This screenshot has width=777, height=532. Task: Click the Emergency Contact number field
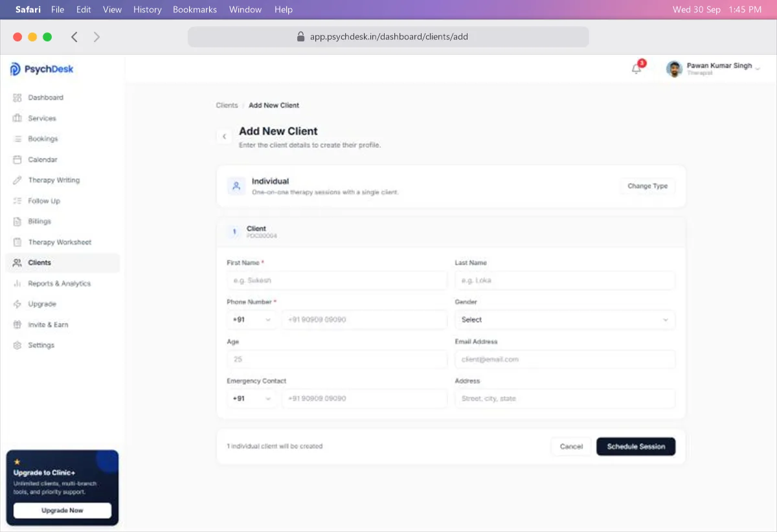click(364, 399)
